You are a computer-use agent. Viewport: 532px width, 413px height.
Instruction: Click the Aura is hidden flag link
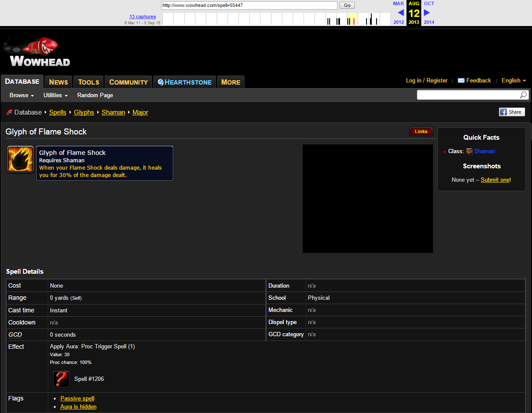78,406
